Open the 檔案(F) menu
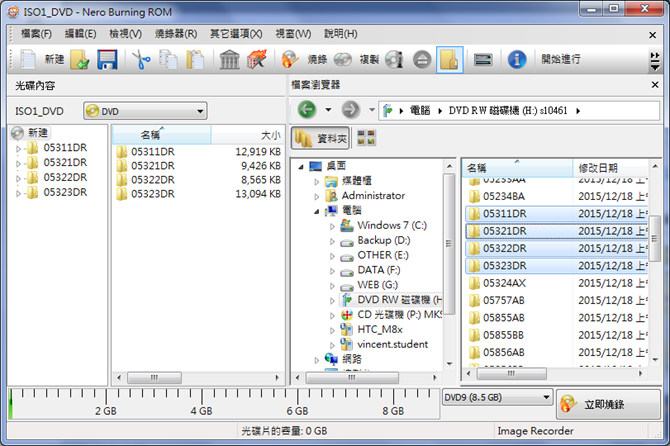This screenshot has width=670, height=446. (x=36, y=34)
